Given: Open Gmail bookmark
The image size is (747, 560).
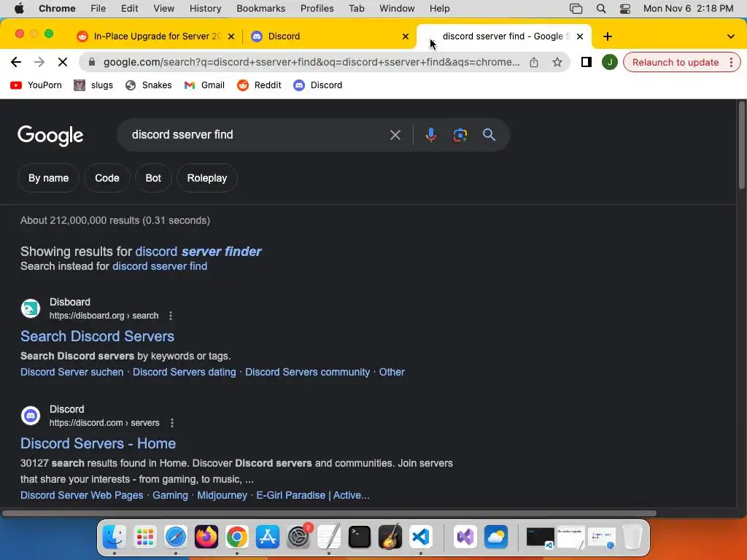Looking at the screenshot, I should coord(204,85).
